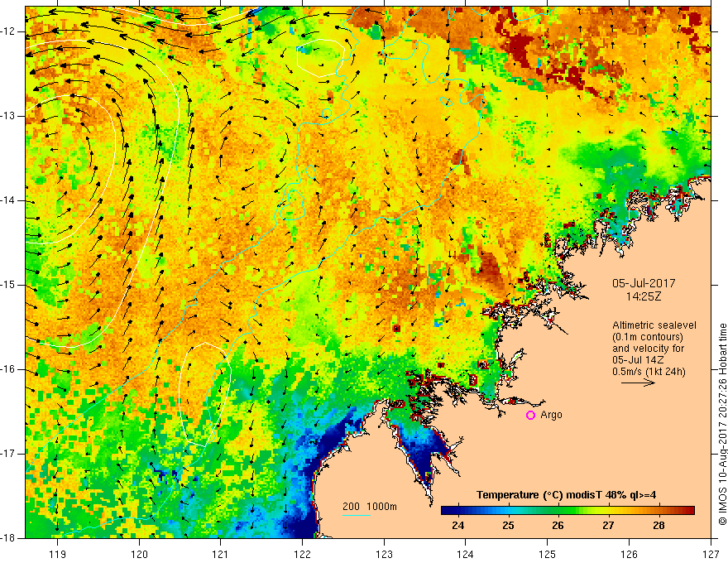
Task: Click the longitude label '123'
Action: pyautogui.click(x=384, y=554)
